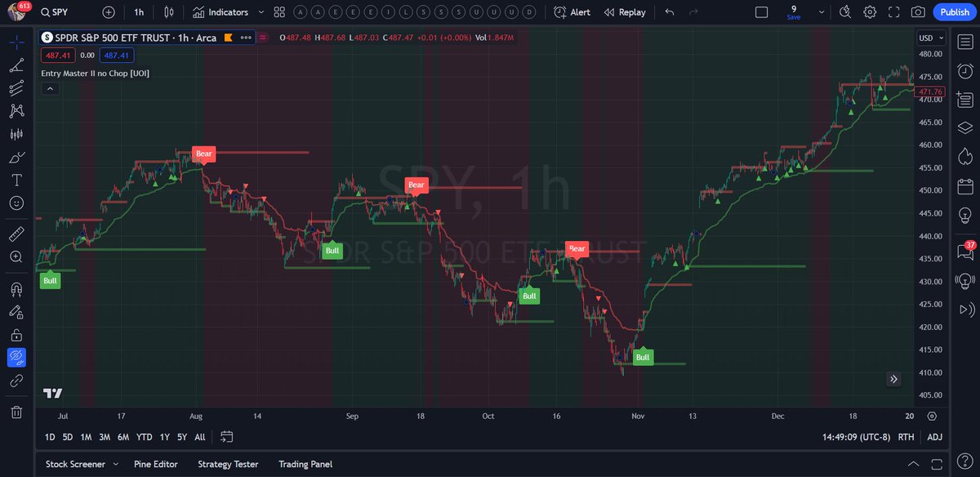Open quick search lightning magnifier
980x477 pixels.
[x=845, y=12]
